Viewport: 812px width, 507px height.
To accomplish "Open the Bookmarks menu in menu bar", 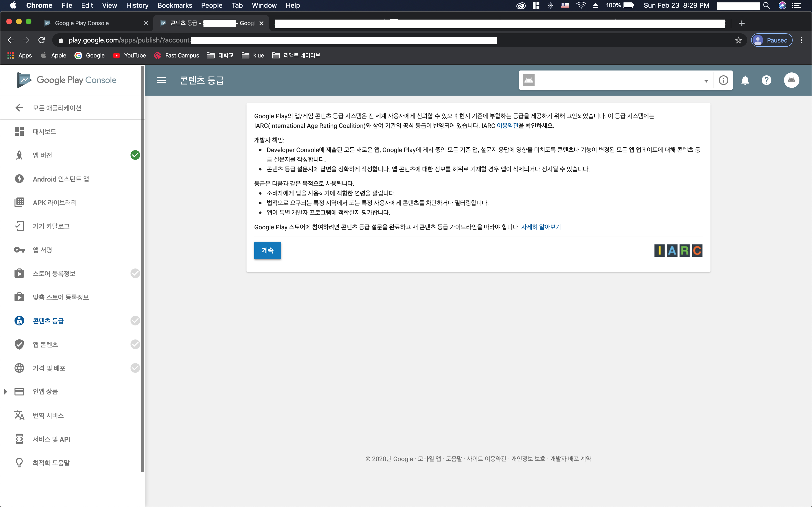I will click(x=174, y=5).
